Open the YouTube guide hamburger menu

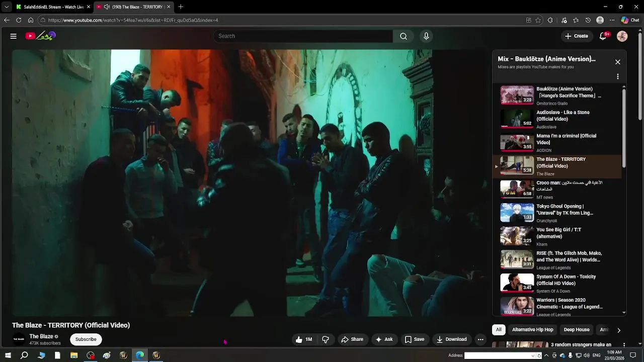tap(14, 36)
